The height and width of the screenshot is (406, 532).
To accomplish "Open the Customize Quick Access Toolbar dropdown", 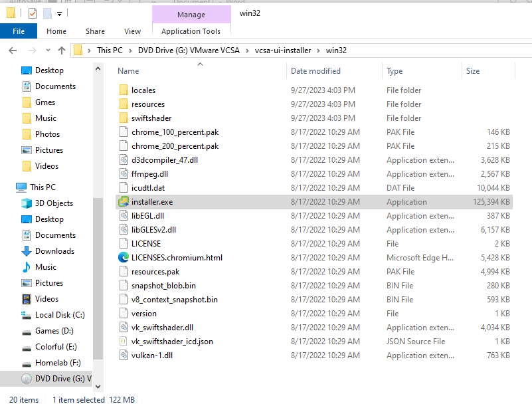I will click(59, 14).
